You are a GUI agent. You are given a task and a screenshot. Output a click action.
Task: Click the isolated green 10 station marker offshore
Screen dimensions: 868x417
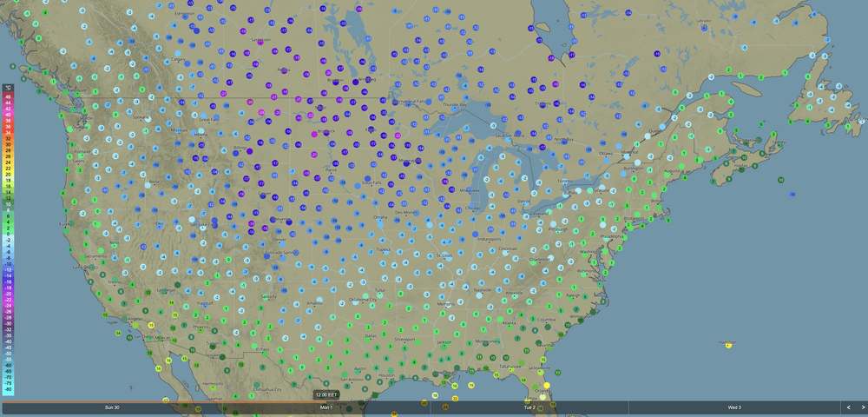click(780, 180)
